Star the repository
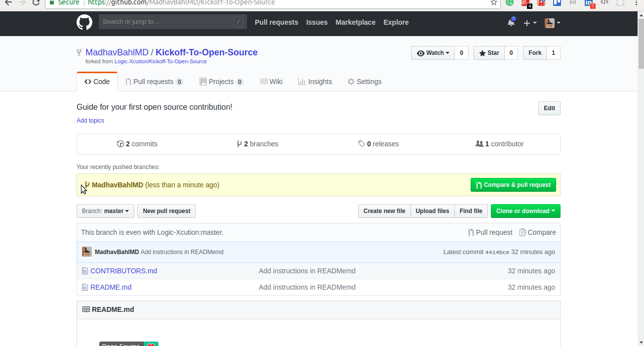Viewport: 644px width, 346px height. [x=489, y=53]
